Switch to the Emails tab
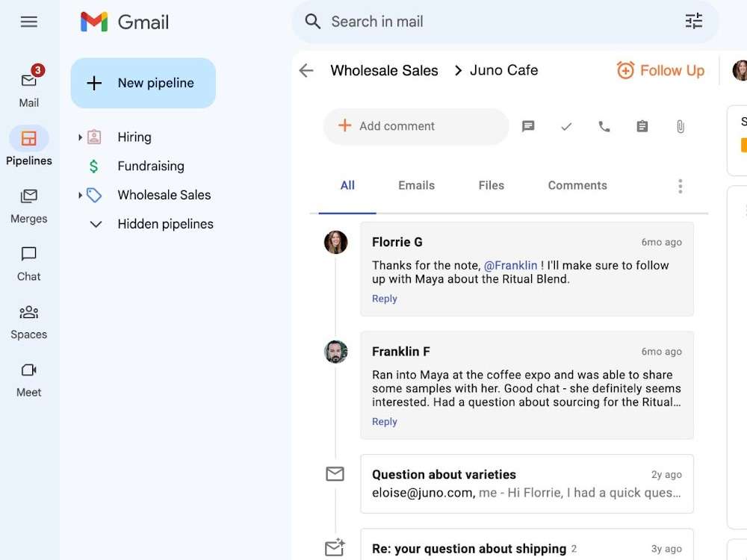The width and height of the screenshot is (747, 560). 416,186
